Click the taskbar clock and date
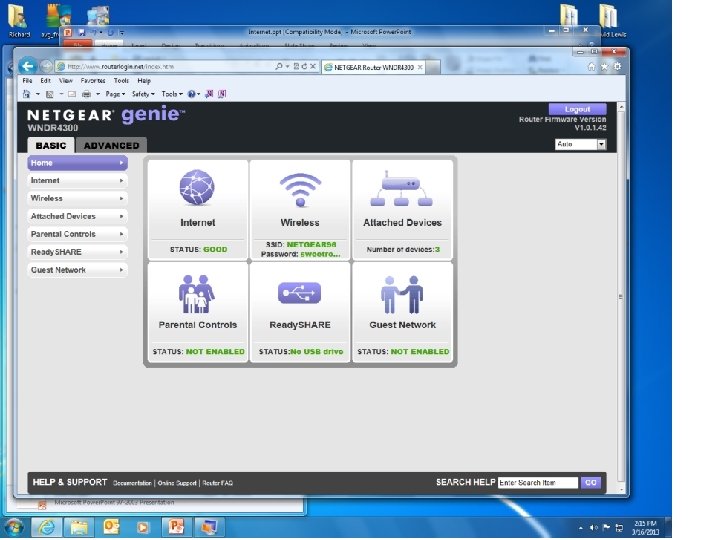The image size is (720, 540). pos(645,528)
